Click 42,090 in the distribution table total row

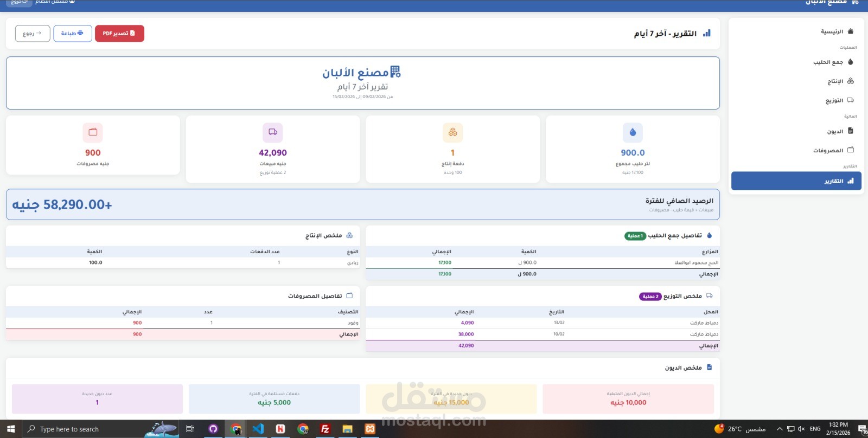point(466,346)
